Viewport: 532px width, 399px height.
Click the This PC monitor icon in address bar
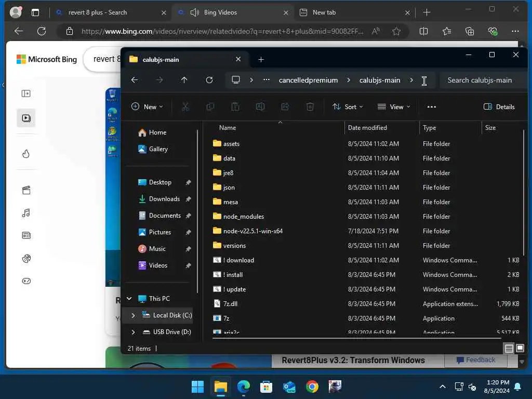(235, 80)
